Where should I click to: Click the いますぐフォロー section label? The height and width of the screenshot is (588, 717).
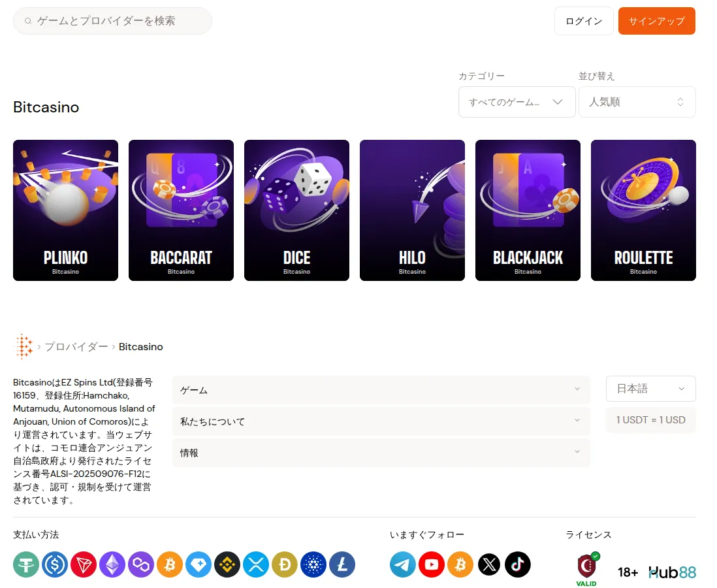pos(426,534)
